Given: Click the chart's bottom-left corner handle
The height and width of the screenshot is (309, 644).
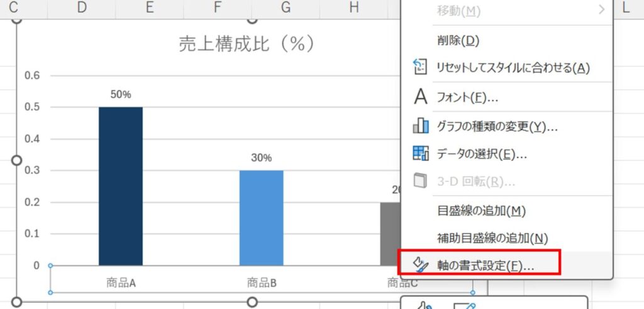Looking at the screenshot, I should [16, 303].
